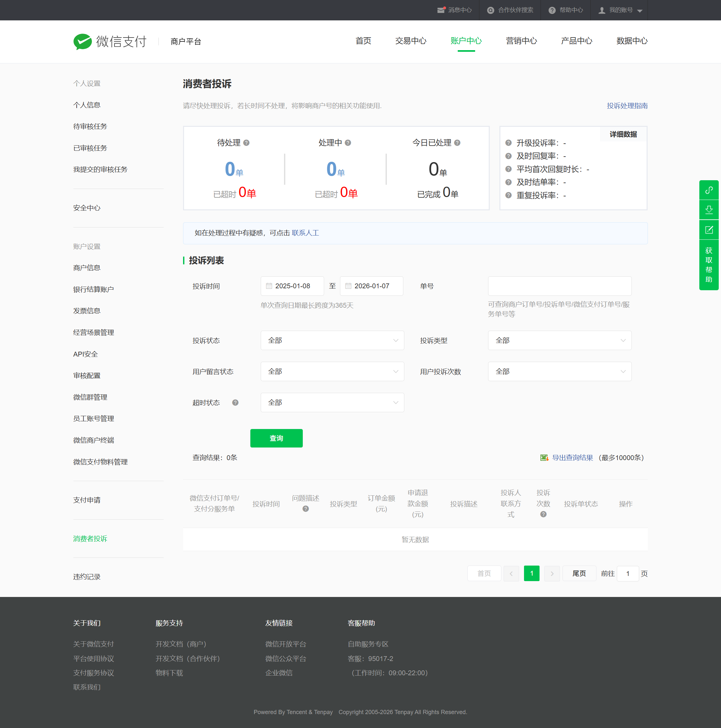The image size is (721, 728).
Task: Click the download icon in floating sidebar
Action: pyautogui.click(x=709, y=210)
